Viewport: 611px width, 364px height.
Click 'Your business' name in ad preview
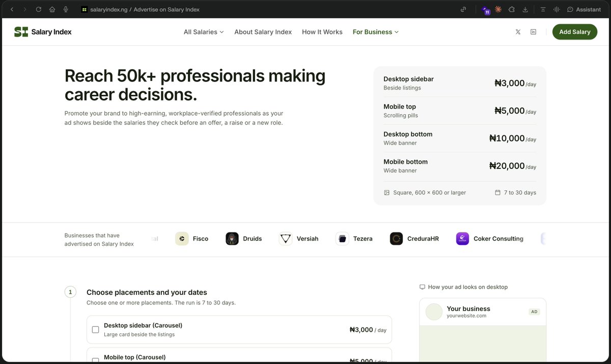point(468,309)
